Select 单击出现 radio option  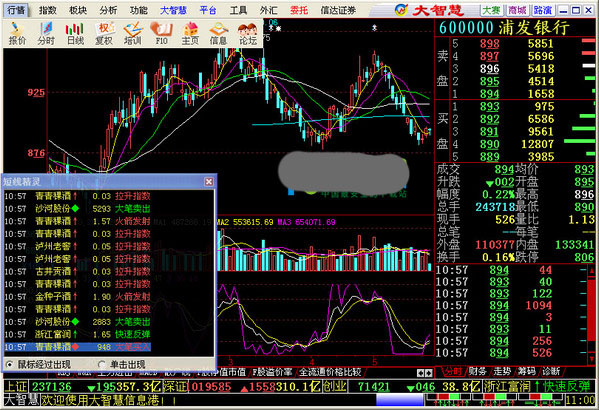tap(122, 365)
